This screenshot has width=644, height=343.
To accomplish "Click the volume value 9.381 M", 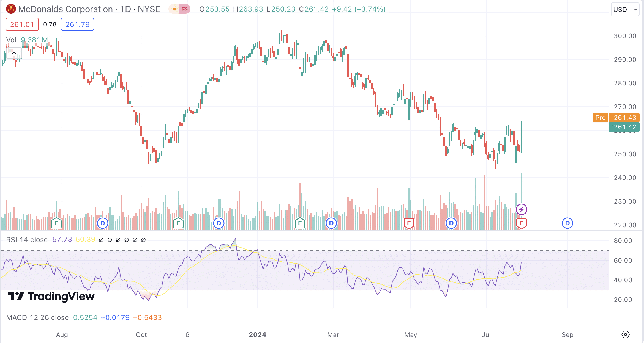I will coord(35,40).
